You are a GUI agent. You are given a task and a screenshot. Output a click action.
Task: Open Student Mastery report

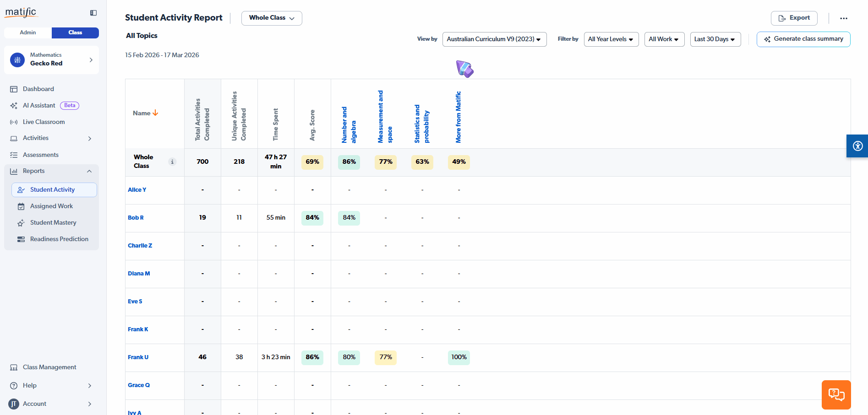click(53, 223)
